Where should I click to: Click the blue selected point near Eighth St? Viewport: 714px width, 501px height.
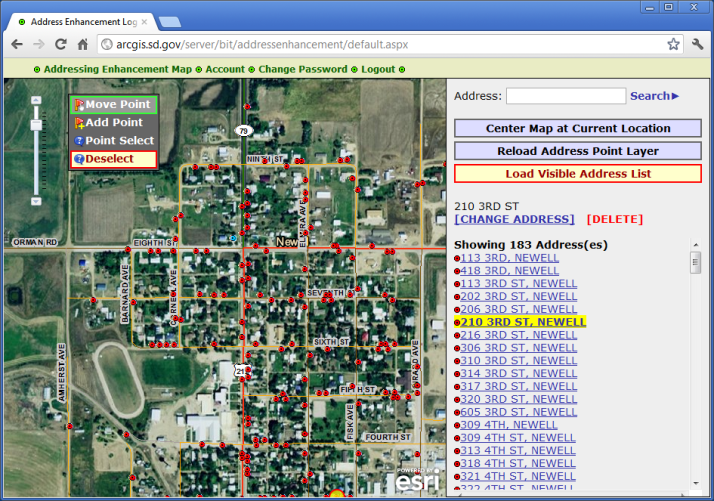[x=233, y=238]
